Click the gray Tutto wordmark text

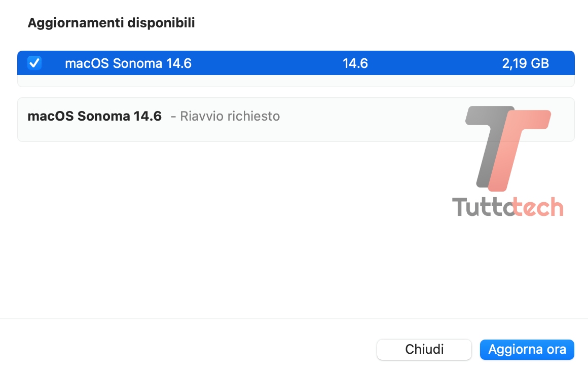pos(482,207)
